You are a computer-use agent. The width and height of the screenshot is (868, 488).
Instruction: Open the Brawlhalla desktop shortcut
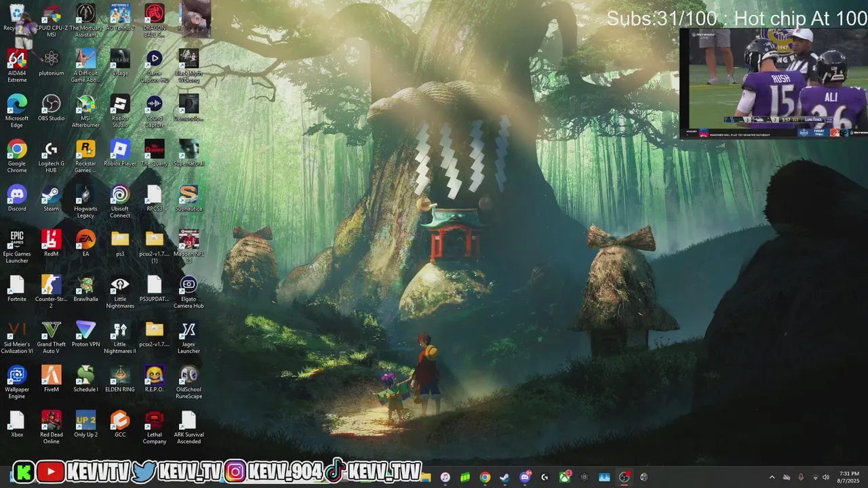[85, 289]
